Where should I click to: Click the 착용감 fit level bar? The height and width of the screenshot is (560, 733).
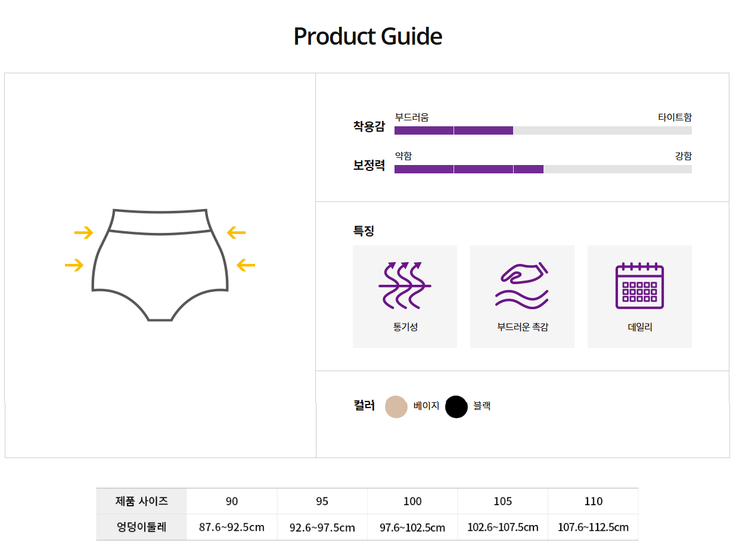coord(543,130)
